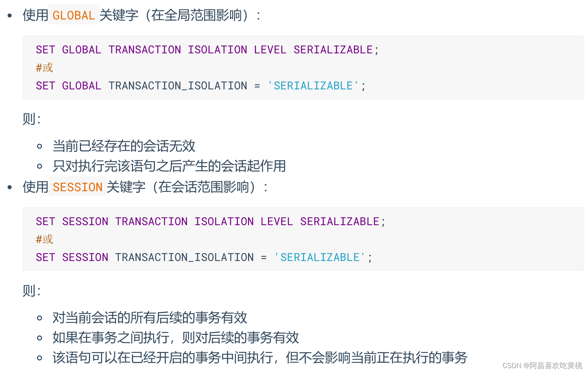Click the bullet 对当前会话的所有后续的事务有效
The width and height of the screenshot is (588, 373).
pyautogui.click(x=150, y=318)
